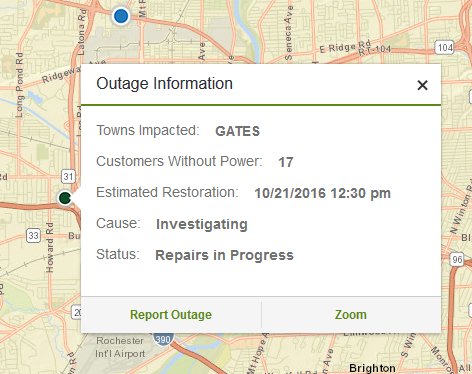
Task: Click the Zoom button in popup
Action: (351, 315)
